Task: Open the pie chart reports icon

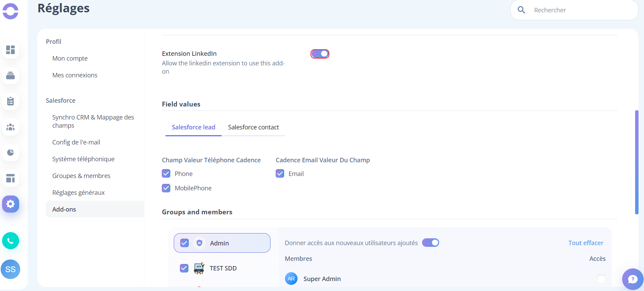Action: 11,153
